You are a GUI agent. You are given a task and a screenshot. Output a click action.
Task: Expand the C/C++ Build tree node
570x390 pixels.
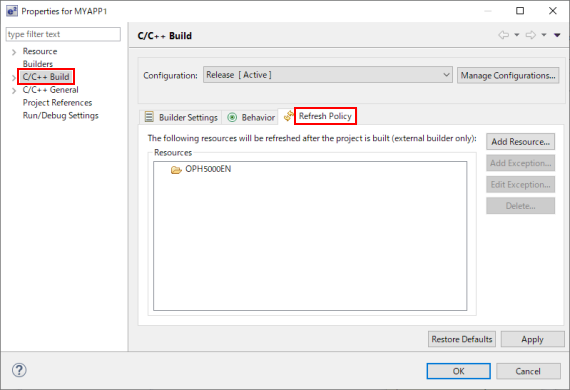click(14, 78)
